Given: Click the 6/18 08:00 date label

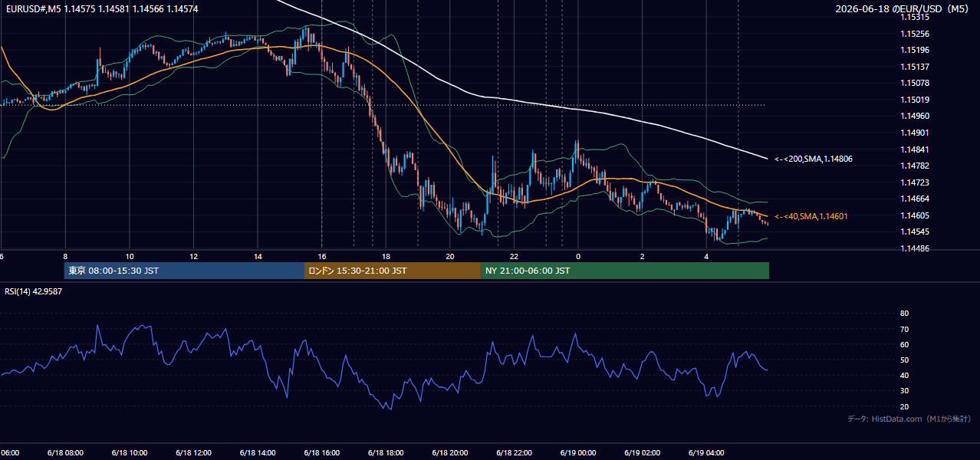Looking at the screenshot, I should click(65, 452).
